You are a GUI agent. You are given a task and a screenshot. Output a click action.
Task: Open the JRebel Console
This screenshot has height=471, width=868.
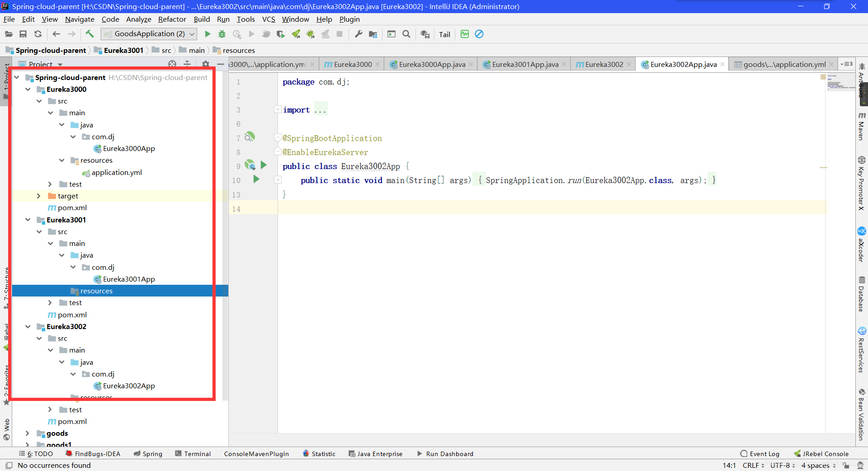(x=821, y=454)
